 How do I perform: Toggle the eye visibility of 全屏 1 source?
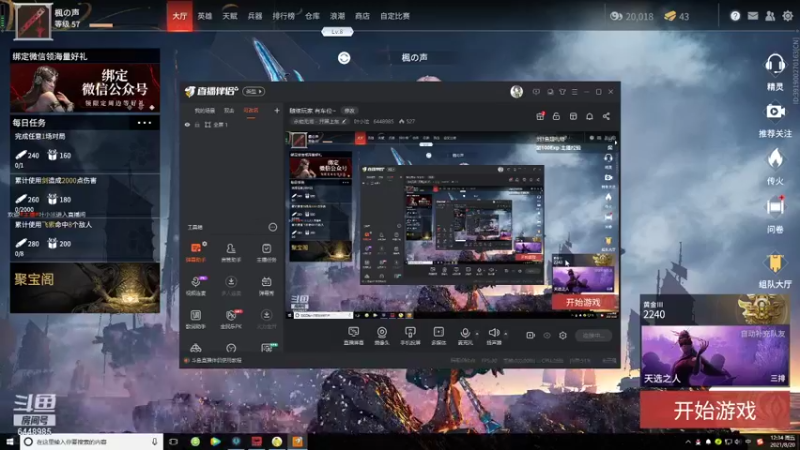(x=187, y=124)
